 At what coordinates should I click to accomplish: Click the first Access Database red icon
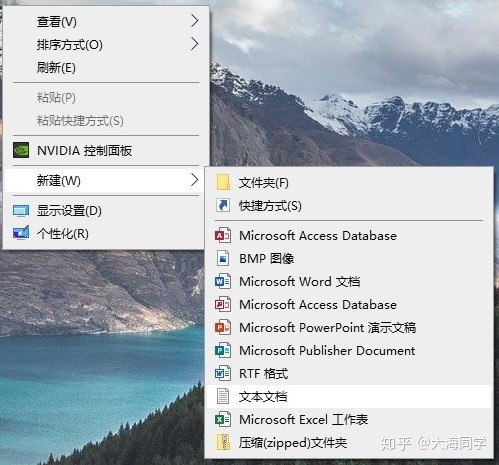223,236
